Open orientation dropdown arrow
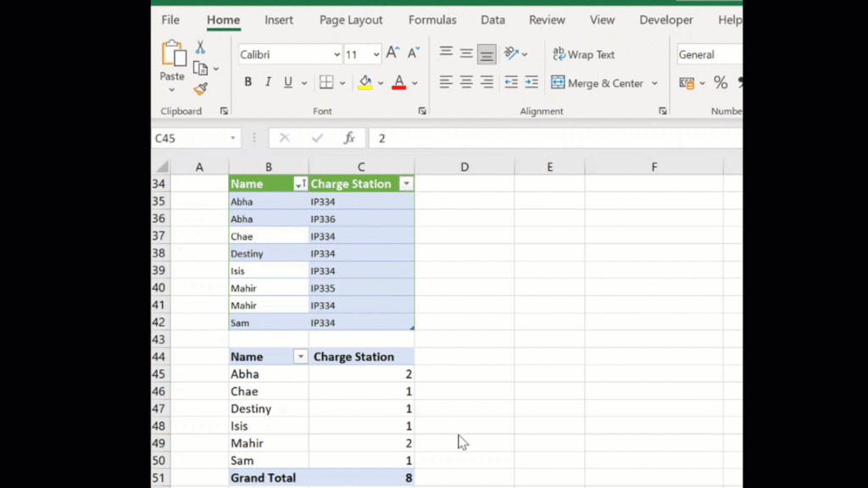 click(x=525, y=54)
